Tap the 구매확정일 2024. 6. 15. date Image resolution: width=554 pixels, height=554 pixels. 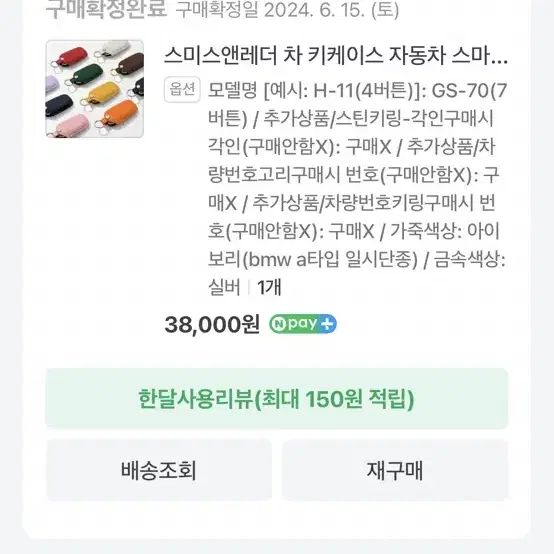click(287, 10)
